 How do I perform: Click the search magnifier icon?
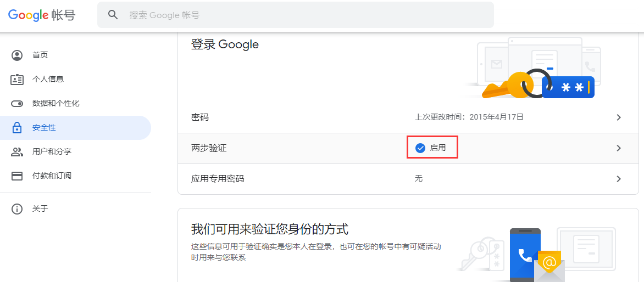(x=113, y=15)
